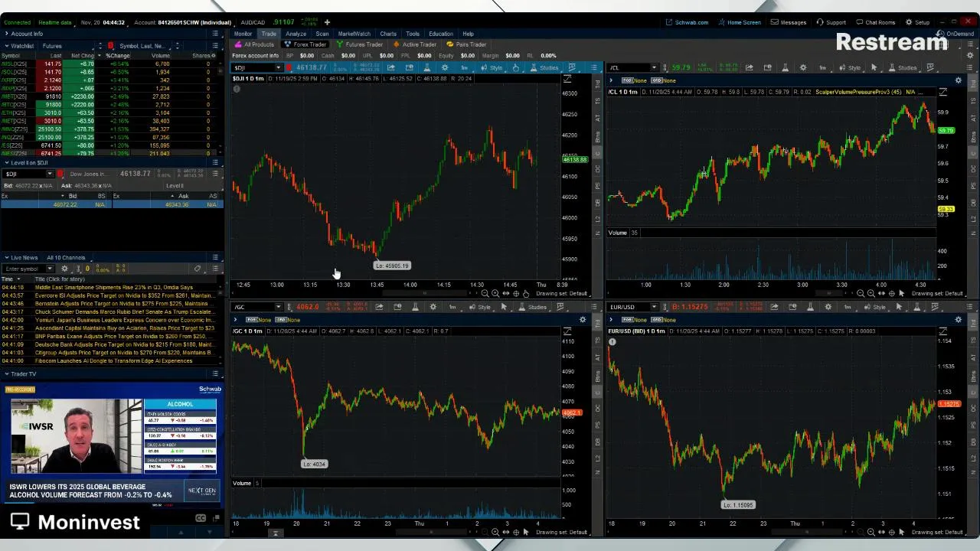Switch to the Scan tab
This screenshot has height=551, width=980.
[x=322, y=34]
